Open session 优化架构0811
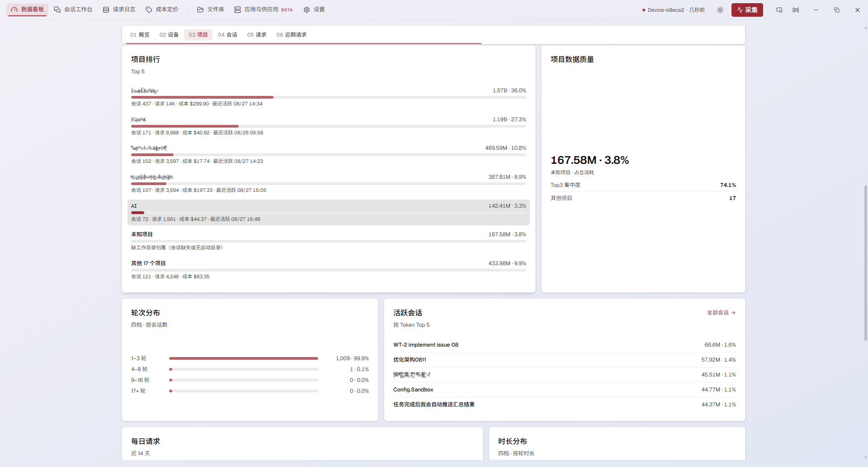The image size is (868, 467). coord(565,360)
